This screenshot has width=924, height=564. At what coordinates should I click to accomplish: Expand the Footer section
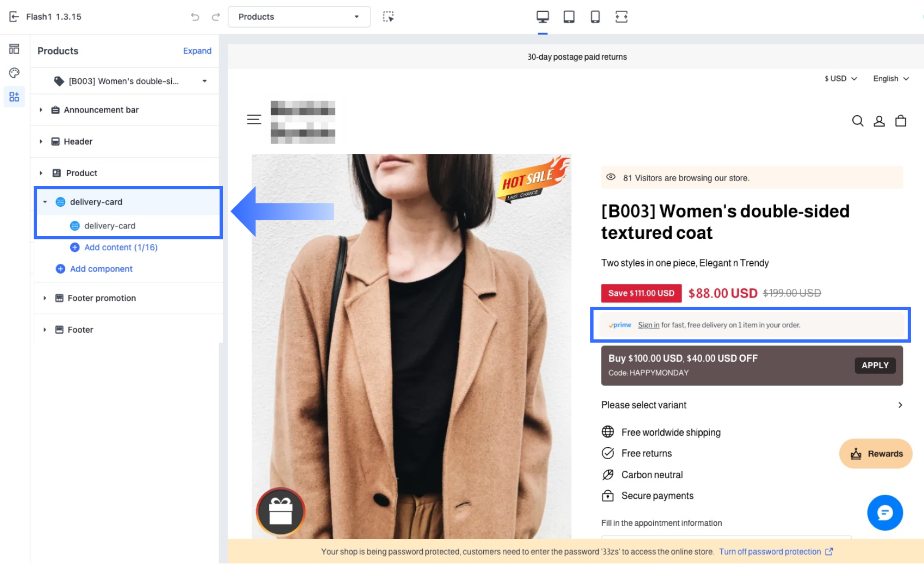[x=45, y=330]
